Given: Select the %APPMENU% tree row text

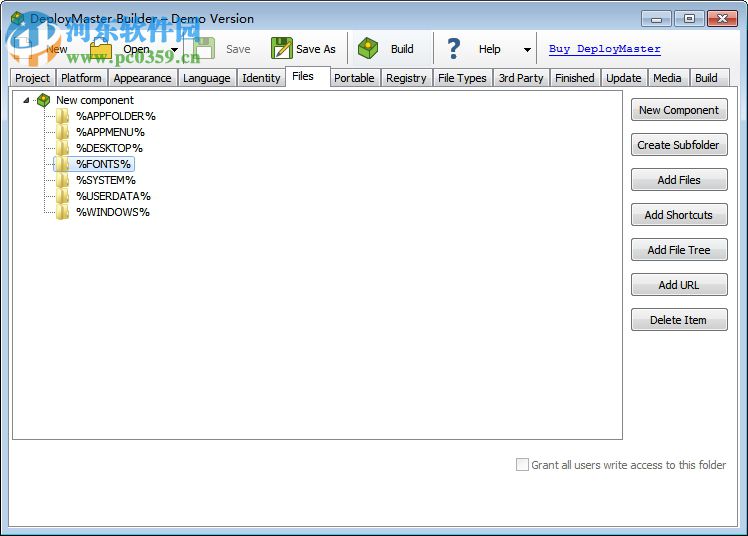Looking at the screenshot, I should coord(110,132).
